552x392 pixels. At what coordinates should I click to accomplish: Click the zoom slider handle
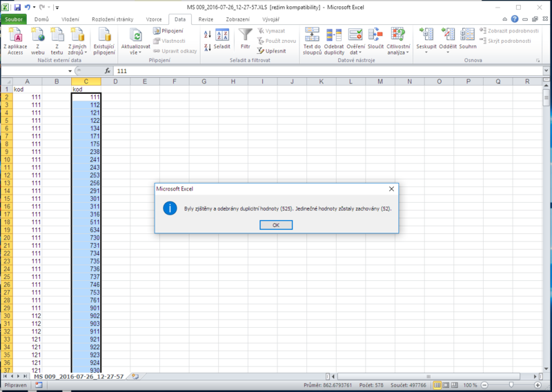pyautogui.click(x=511, y=385)
